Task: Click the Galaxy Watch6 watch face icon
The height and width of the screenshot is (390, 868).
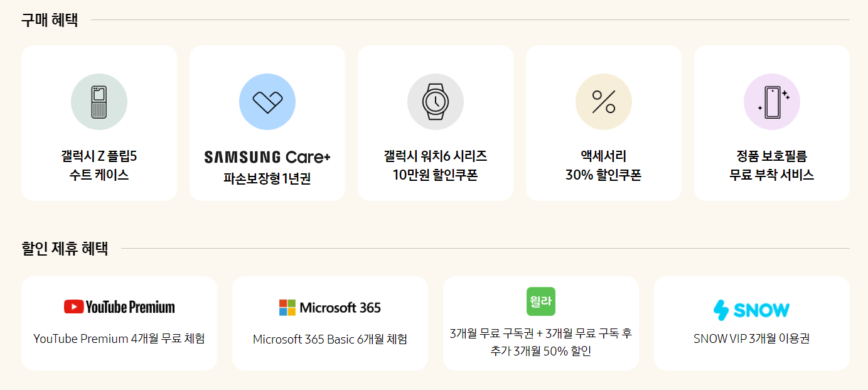Action: coord(435,101)
